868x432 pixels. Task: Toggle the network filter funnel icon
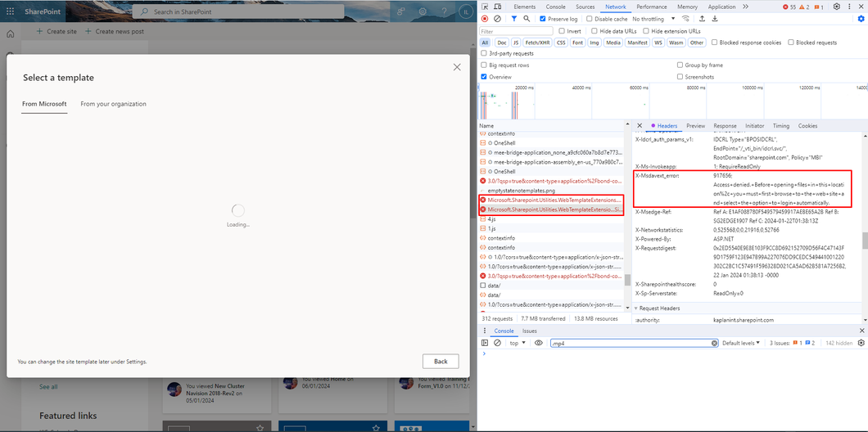(514, 19)
